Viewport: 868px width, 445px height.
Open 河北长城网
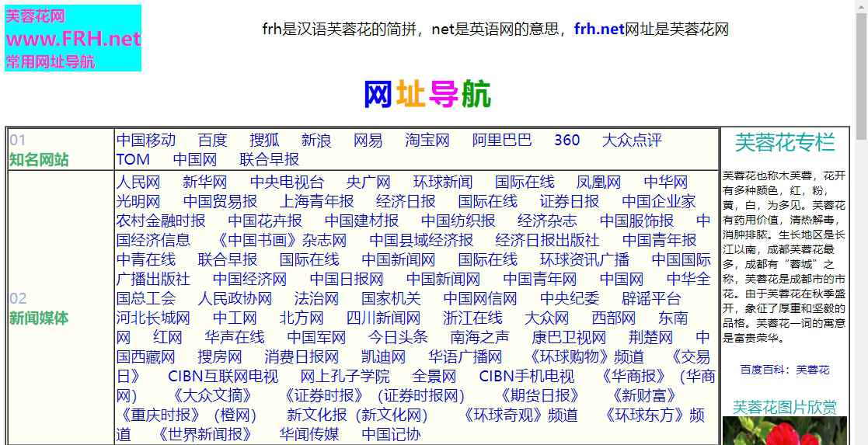153,318
